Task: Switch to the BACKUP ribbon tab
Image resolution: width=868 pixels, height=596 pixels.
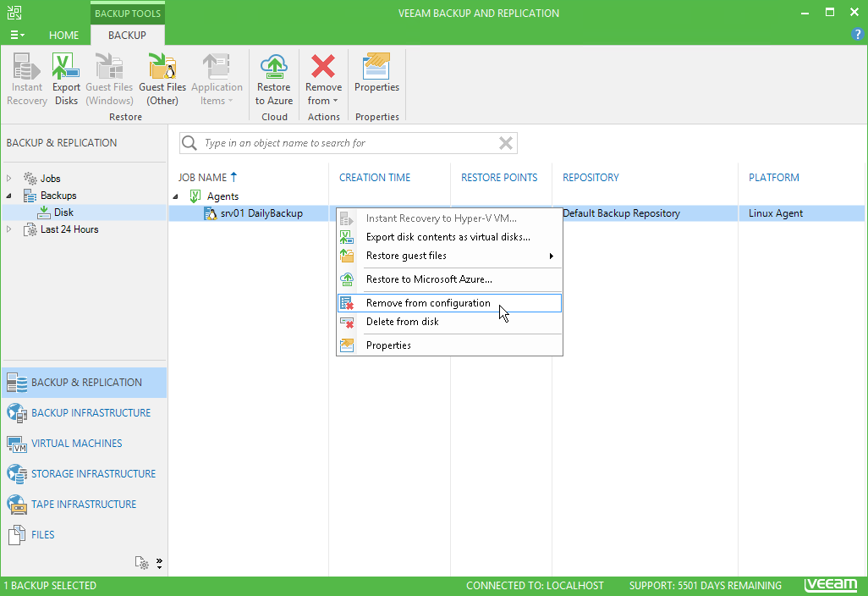Action: click(x=127, y=35)
